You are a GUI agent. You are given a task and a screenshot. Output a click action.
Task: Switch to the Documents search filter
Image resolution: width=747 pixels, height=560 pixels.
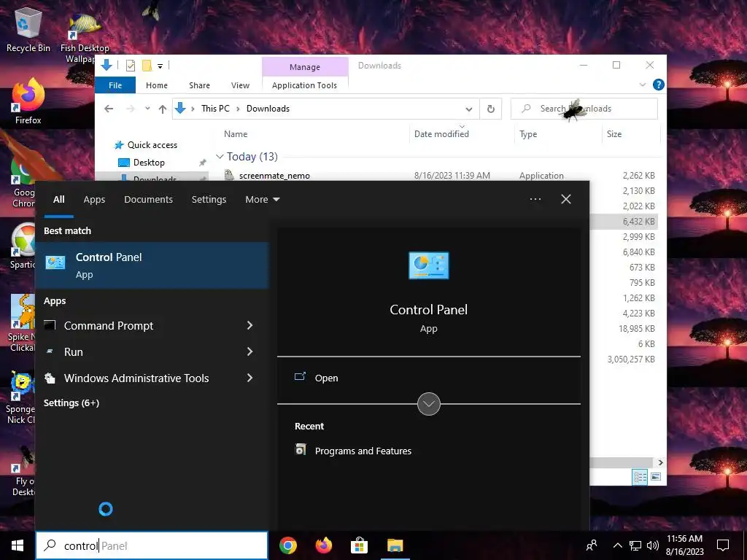pos(148,200)
